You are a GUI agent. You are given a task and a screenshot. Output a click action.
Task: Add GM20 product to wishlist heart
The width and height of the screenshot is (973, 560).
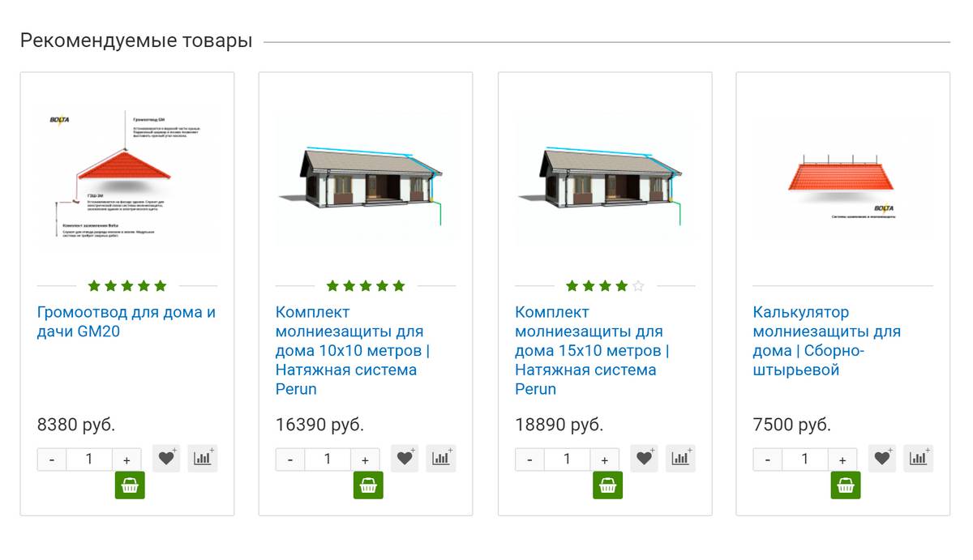[x=167, y=458]
